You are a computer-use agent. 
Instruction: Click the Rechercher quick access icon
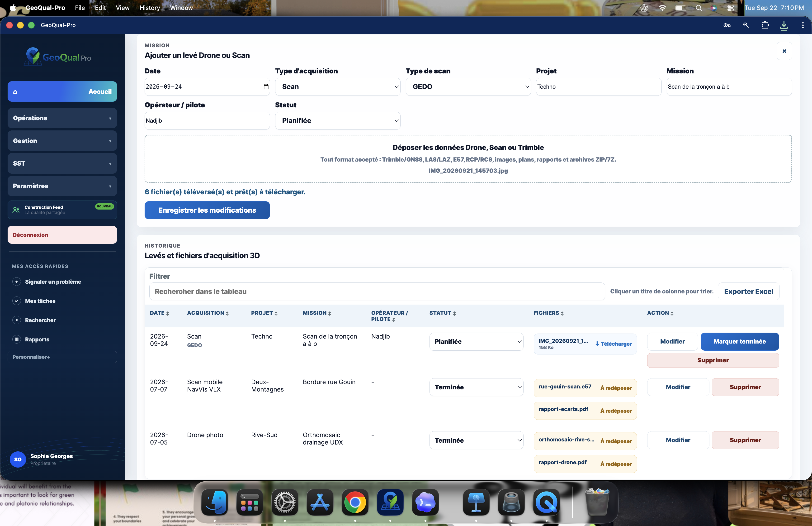click(16, 320)
